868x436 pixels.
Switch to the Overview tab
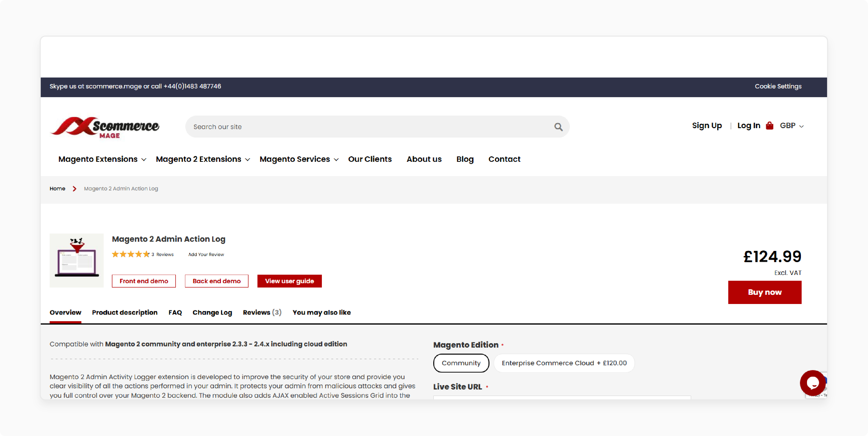coord(65,312)
